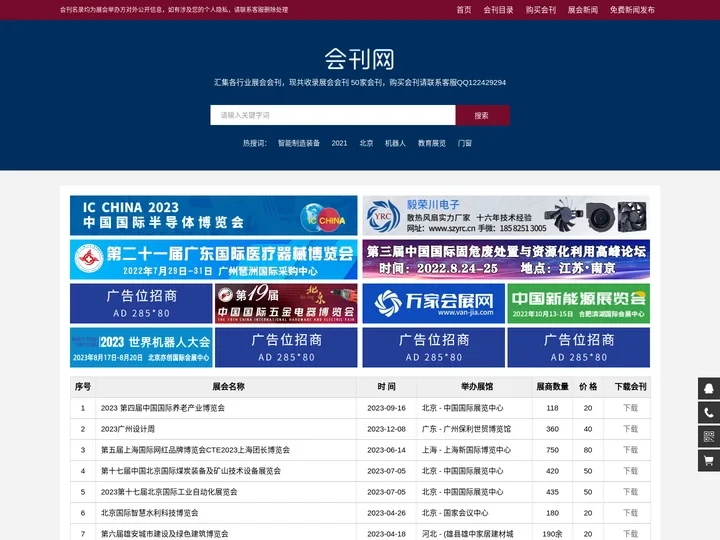Screen dimensions: 720x540
Task: Open the 广东国际医疗器械博览会 banner
Action: pyautogui.click(x=214, y=259)
